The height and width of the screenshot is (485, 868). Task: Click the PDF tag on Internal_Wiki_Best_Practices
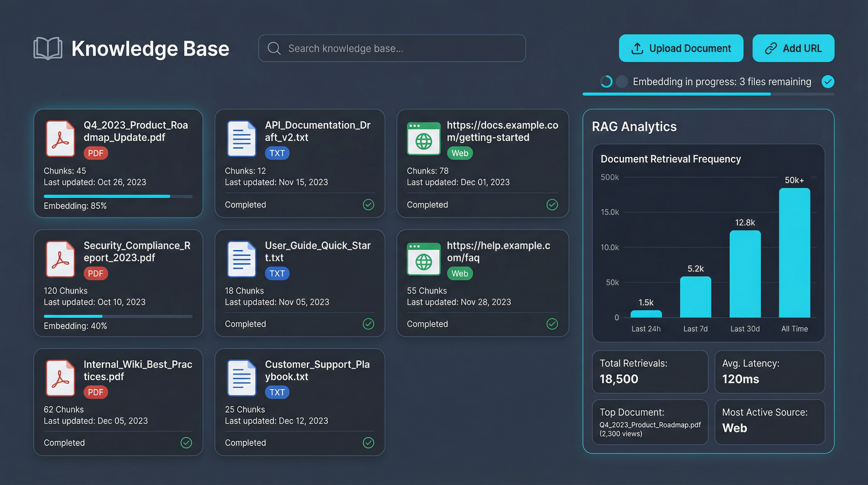point(96,392)
